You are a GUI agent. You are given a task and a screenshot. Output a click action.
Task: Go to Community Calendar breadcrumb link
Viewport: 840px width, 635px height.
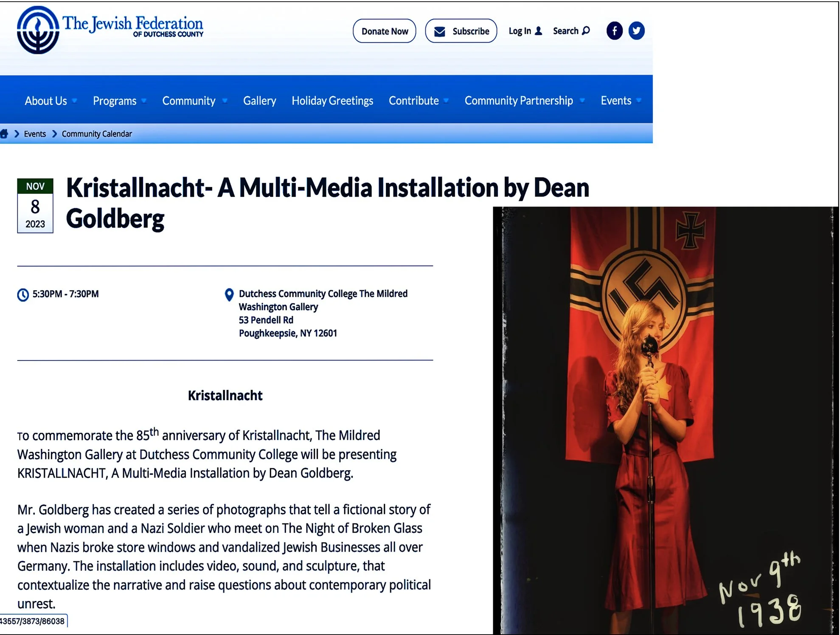(x=97, y=134)
